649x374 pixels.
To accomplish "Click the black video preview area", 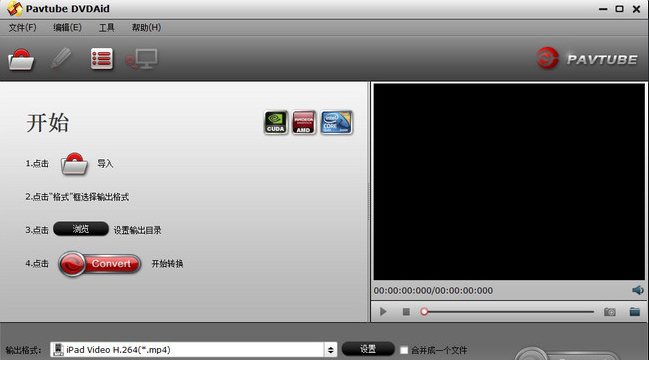I will point(509,182).
